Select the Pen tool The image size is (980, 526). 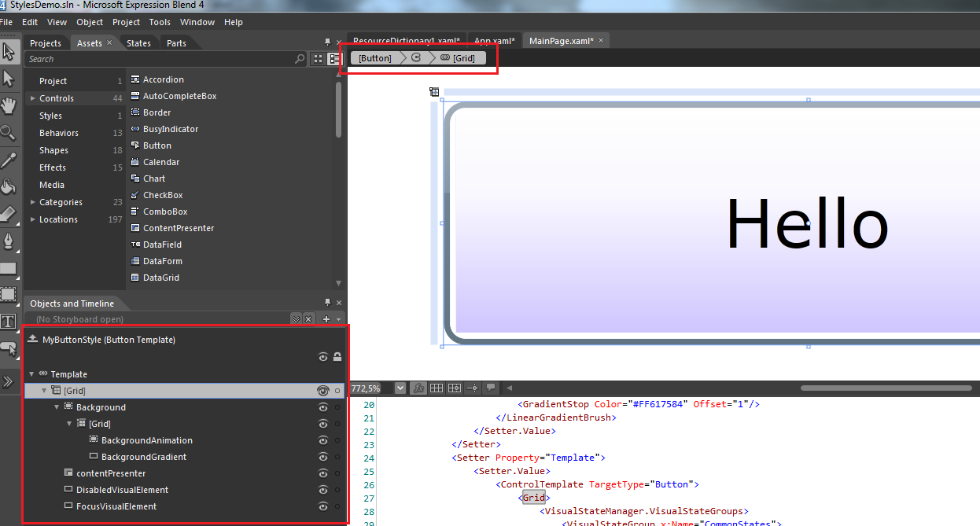9,240
